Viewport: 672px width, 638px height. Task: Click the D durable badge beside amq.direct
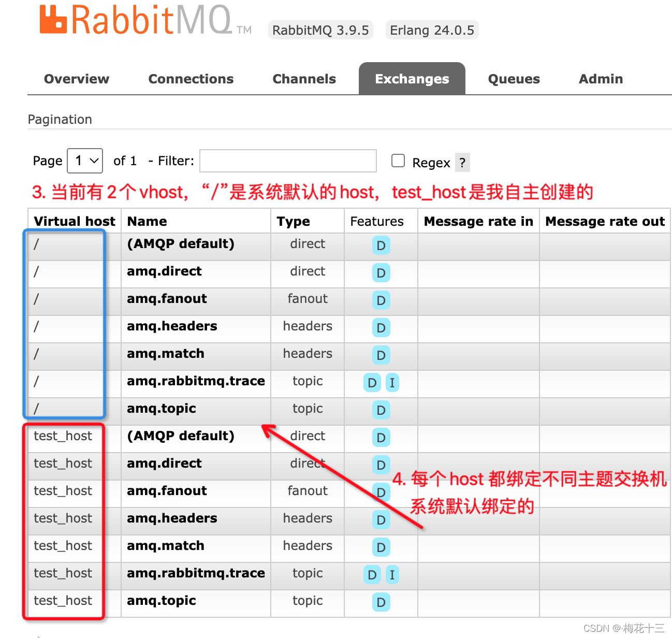point(381,273)
